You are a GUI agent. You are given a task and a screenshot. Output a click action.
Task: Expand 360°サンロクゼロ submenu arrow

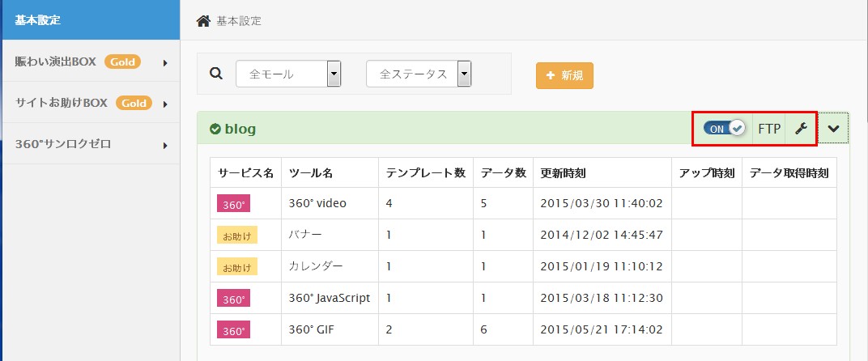pyautogui.click(x=165, y=147)
